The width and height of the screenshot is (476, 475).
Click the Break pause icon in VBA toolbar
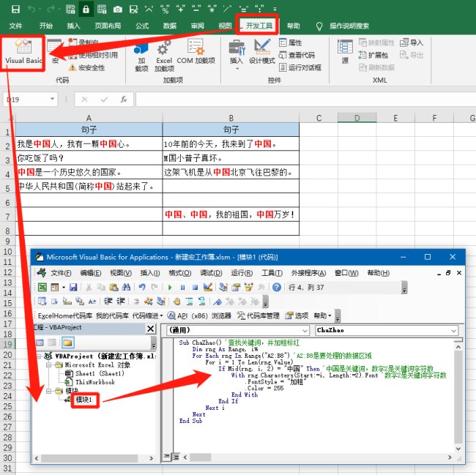pyautogui.click(x=182, y=287)
